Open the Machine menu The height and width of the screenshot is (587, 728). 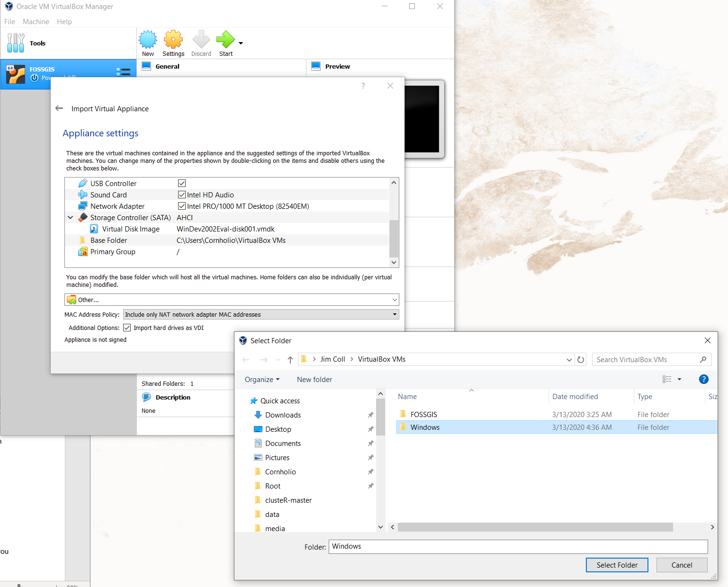(x=36, y=22)
